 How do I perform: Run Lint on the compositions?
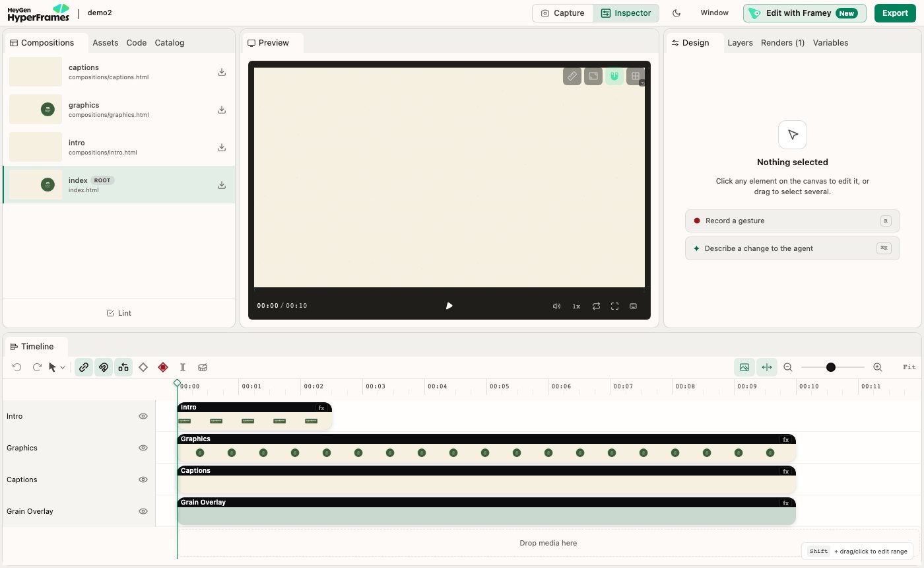pyautogui.click(x=119, y=313)
